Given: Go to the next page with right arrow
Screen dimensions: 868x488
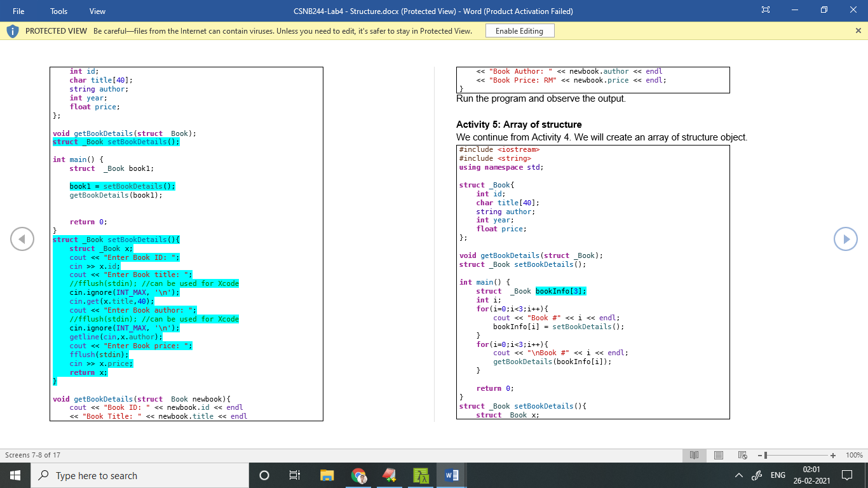Looking at the screenshot, I should click(x=846, y=239).
